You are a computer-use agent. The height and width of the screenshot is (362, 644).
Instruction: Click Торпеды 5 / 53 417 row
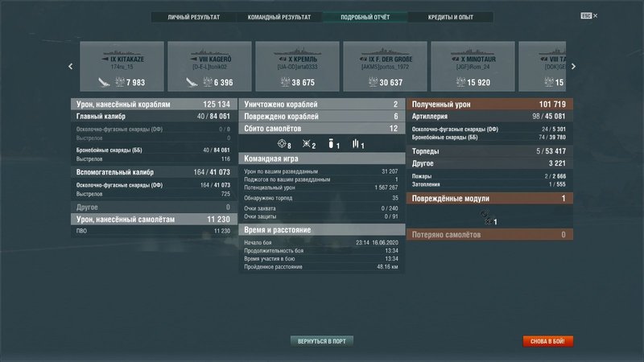(x=489, y=151)
